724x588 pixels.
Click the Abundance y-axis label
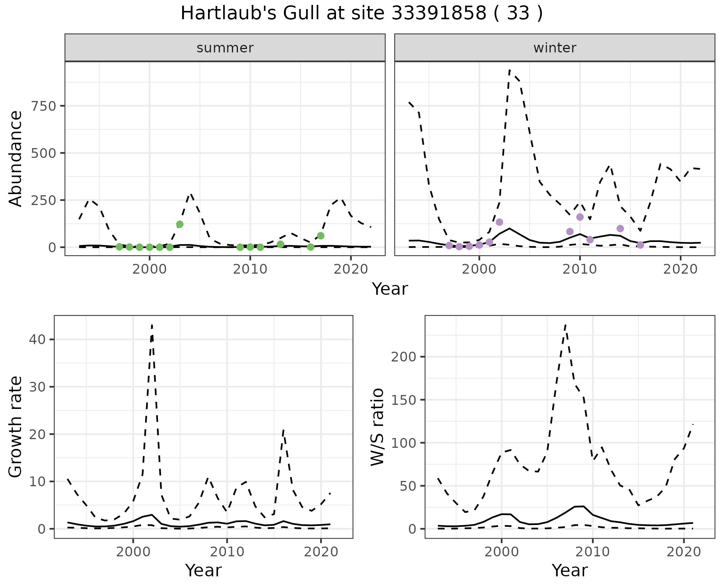pyautogui.click(x=16, y=158)
